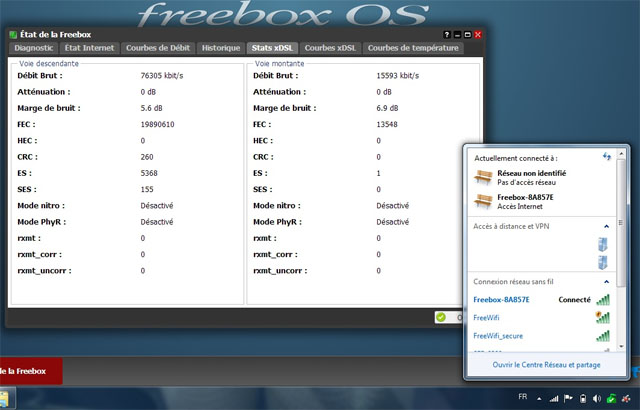The image size is (640, 410).
Task: Click the FreeWifi unsecured signal icon
Action: (603, 317)
